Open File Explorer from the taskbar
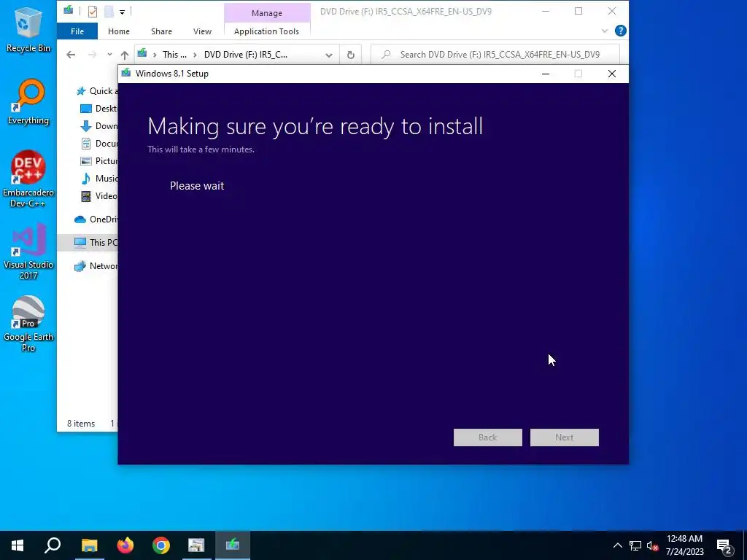Screen dimensions: 747x560 89,545
